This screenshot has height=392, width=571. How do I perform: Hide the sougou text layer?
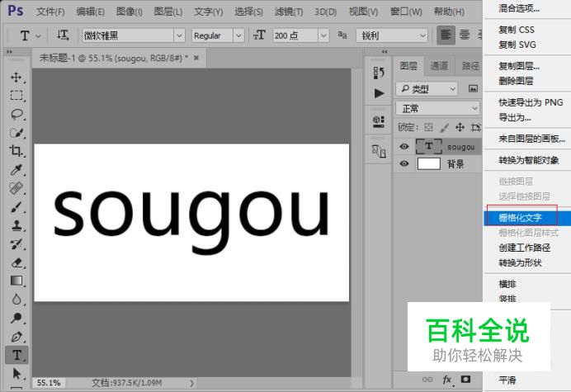[403, 146]
